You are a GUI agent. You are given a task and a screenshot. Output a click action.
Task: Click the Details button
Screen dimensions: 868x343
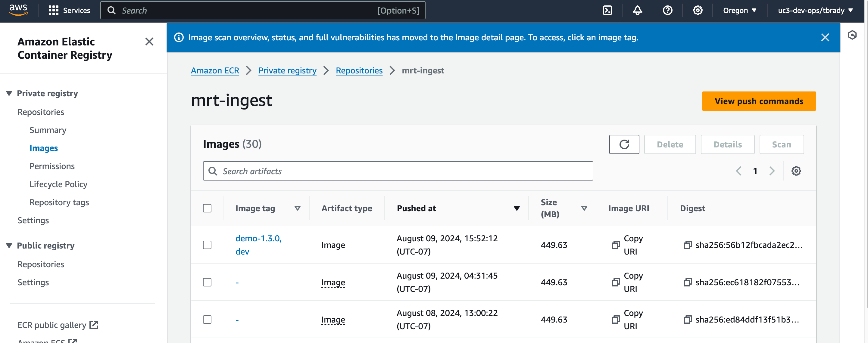pyautogui.click(x=727, y=144)
